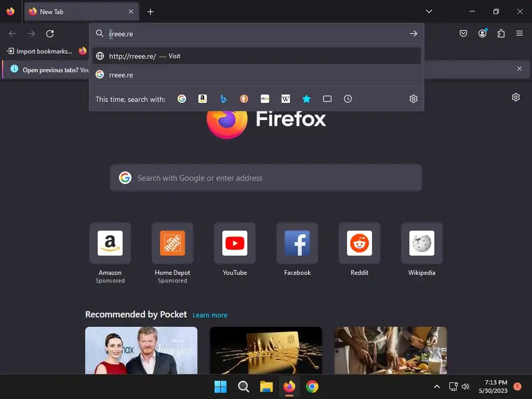Click the Search with Google page field
The image size is (532, 399).
(x=266, y=178)
